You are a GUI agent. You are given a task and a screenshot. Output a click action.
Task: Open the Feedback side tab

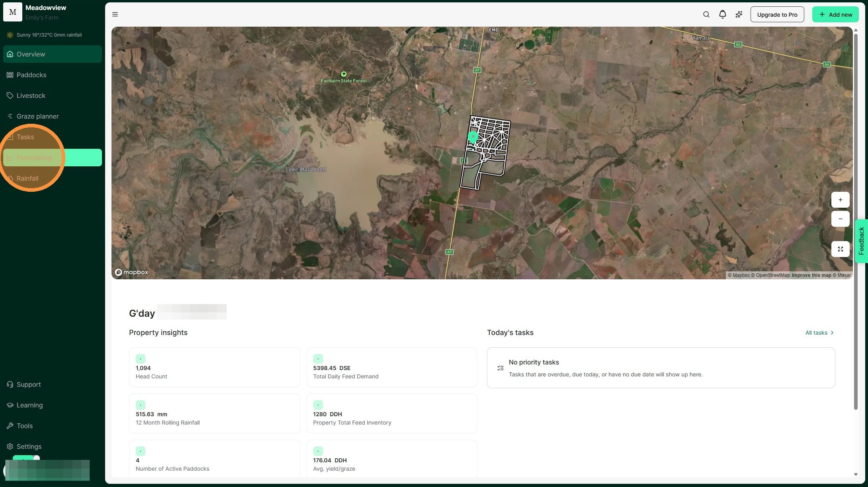click(x=861, y=241)
